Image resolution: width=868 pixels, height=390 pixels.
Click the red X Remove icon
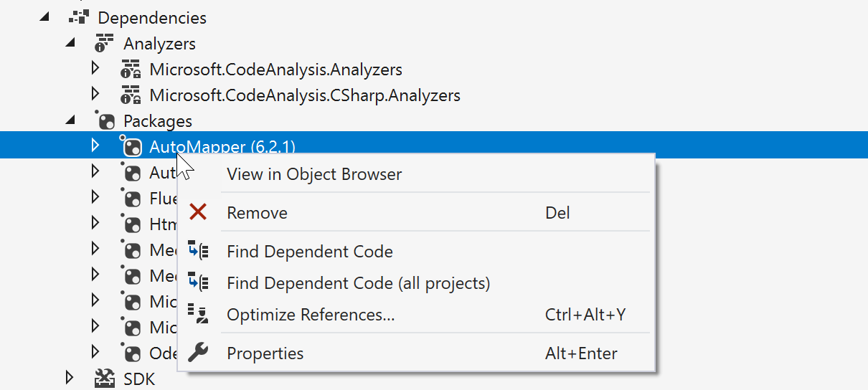point(197,212)
